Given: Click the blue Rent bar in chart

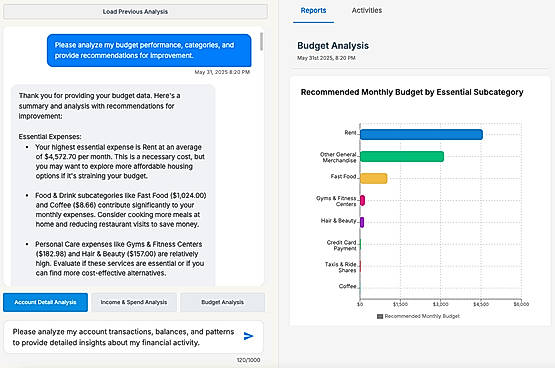Looking at the screenshot, I should point(421,134).
